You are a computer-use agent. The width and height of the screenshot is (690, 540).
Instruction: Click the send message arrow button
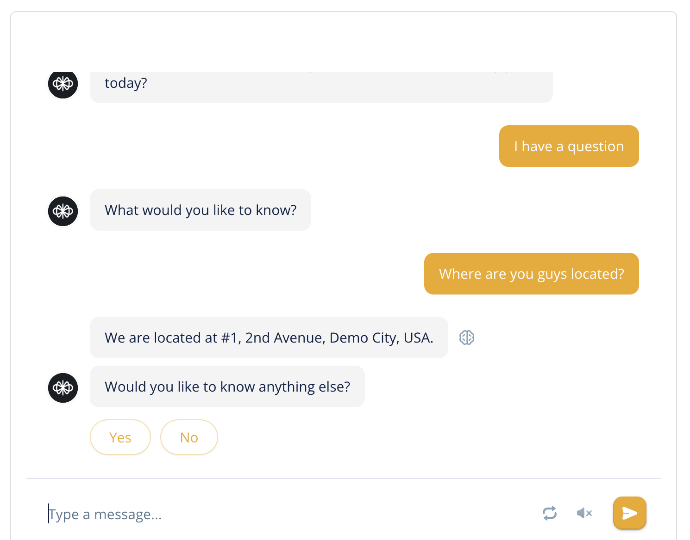point(629,513)
